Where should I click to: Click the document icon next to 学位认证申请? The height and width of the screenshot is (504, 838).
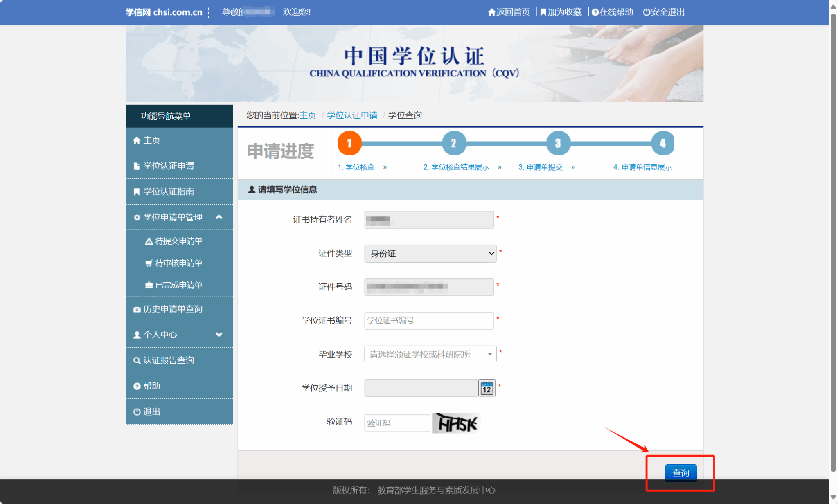tap(137, 166)
